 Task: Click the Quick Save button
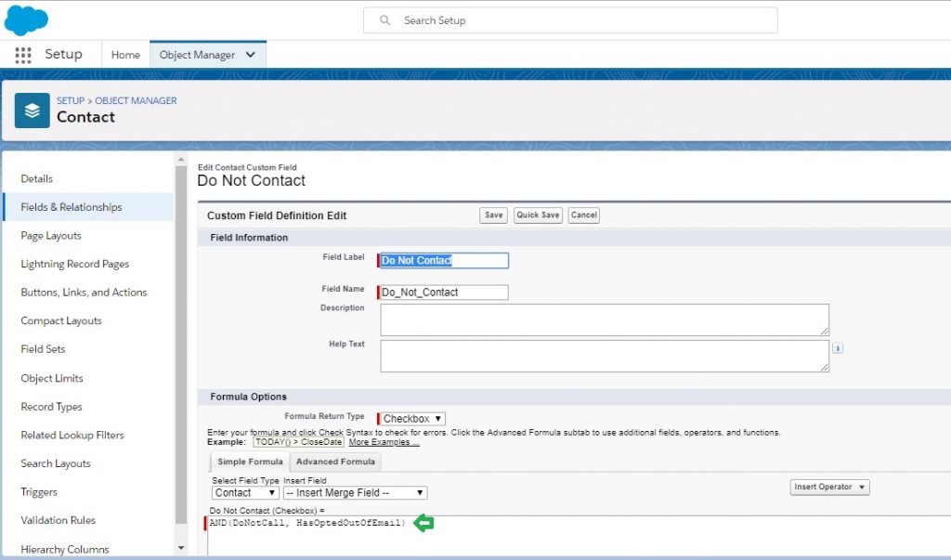[537, 215]
